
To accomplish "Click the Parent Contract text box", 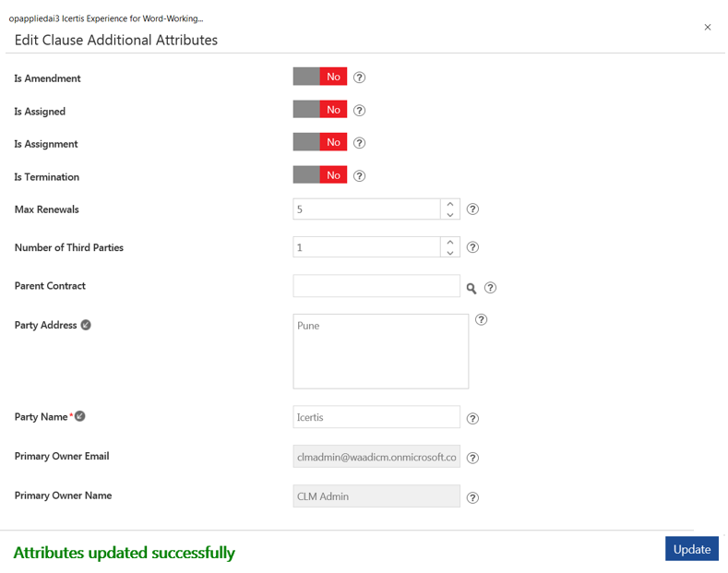I will point(376,286).
